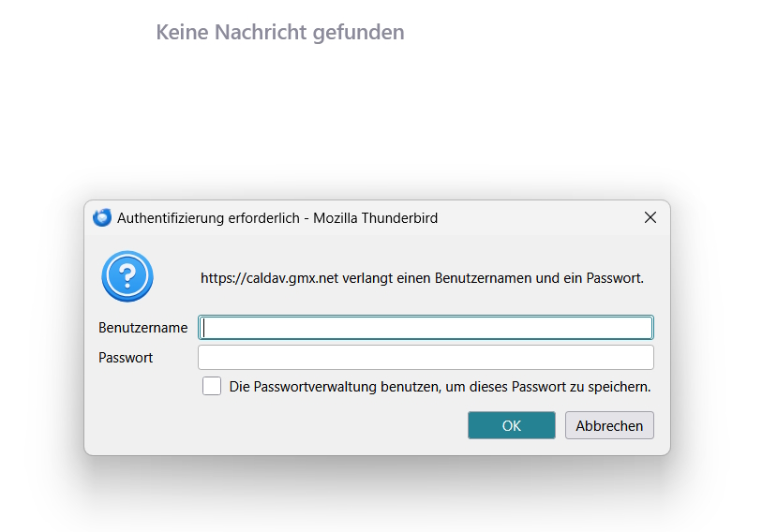This screenshot has width=777, height=532.
Task: Click the "Keine Nachricht gefunden" heading
Action: click(280, 32)
